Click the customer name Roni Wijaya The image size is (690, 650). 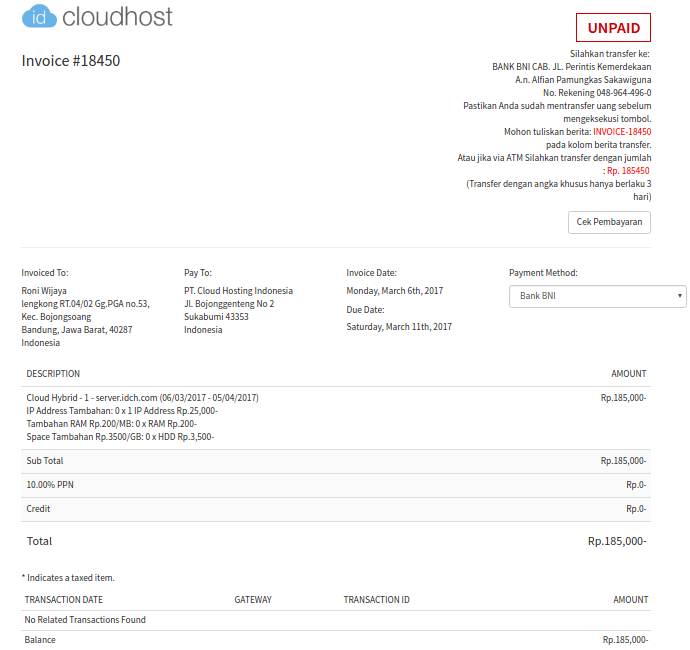coord(44,291)
